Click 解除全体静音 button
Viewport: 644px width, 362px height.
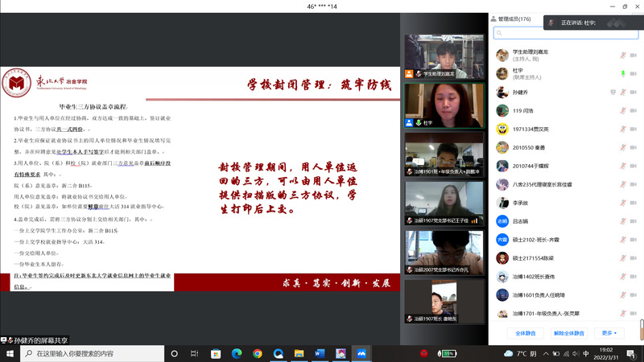[x=570, y=333]
